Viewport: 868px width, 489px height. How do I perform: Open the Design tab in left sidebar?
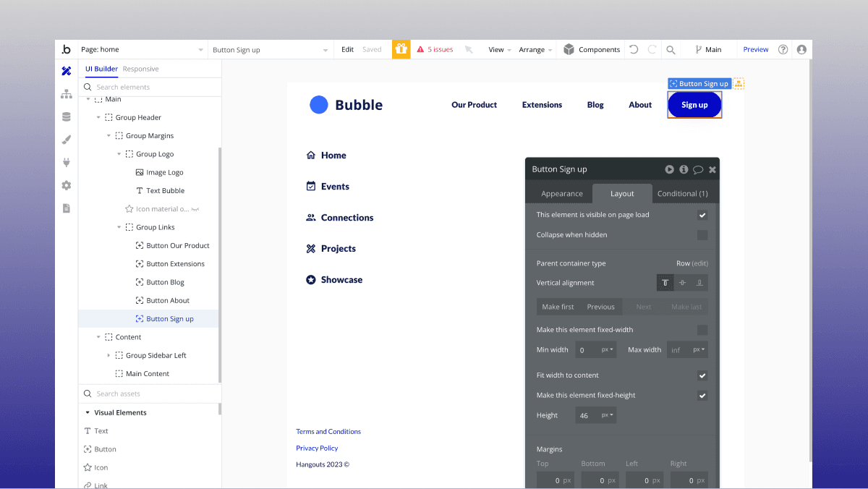tap(67, 71)
